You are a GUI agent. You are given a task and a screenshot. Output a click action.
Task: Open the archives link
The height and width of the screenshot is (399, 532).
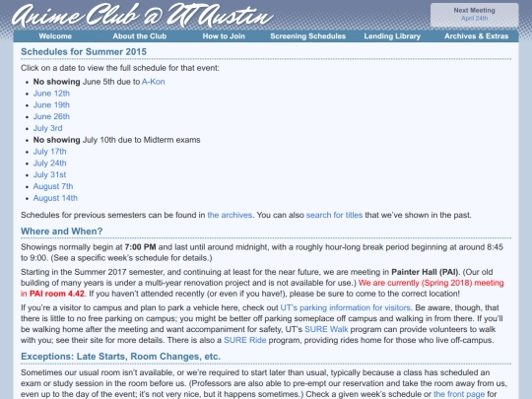[x=230, y=215]
